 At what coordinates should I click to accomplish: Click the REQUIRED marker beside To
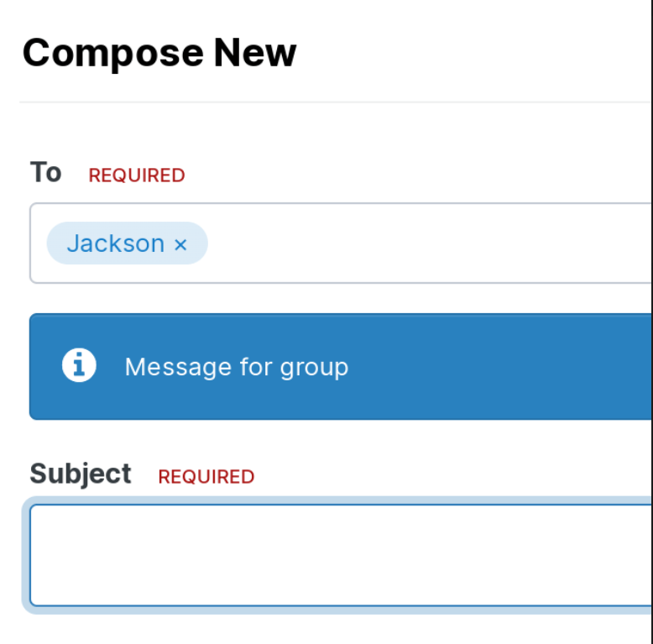[x=137, y=175]
